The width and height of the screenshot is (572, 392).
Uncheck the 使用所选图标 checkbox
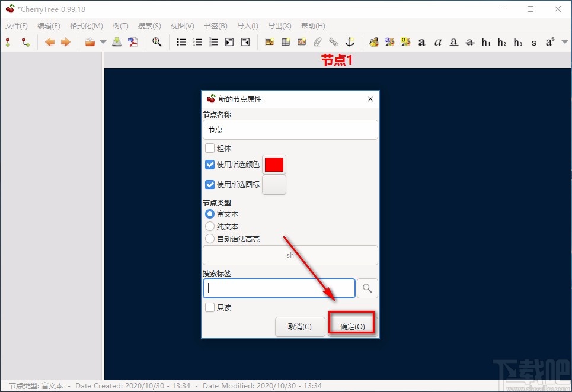210,185
